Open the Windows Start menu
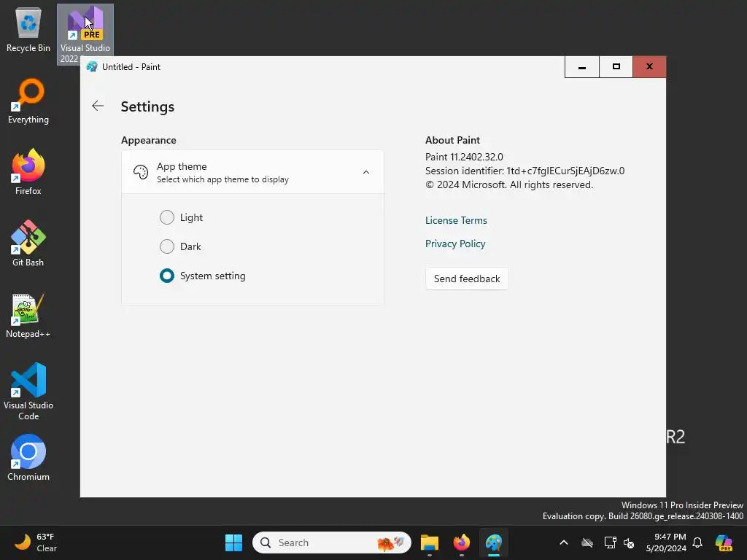 pyautogui.click(x=233, y=542)
